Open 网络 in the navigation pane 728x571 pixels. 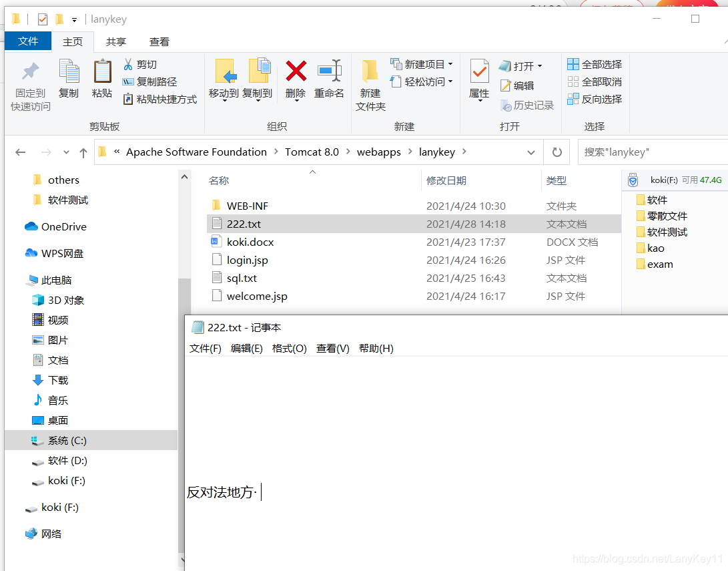43,534
